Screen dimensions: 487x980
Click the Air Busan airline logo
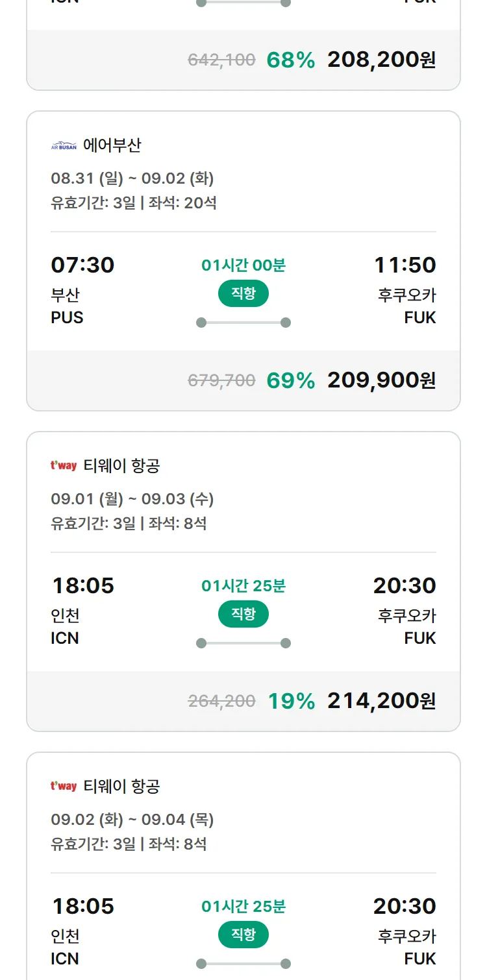pos(64,146)
